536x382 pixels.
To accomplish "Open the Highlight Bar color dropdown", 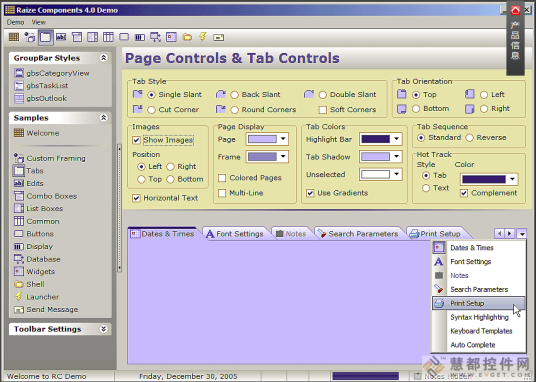I will (x=396, y=139).
